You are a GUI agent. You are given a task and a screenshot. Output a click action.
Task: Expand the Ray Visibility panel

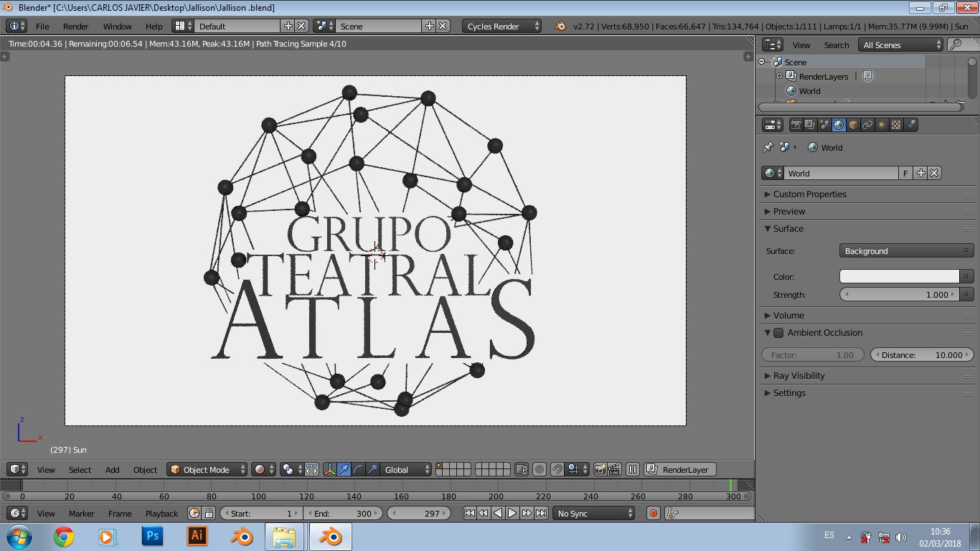pos(798,376)
